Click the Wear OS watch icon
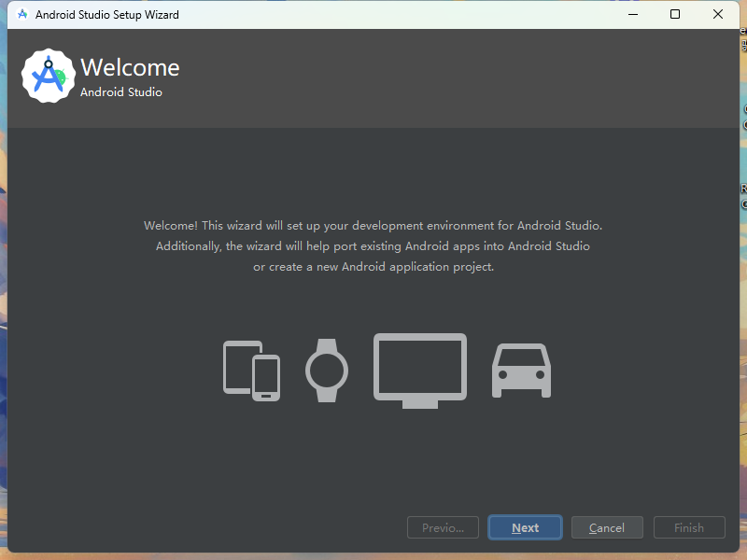The width and height of the screenshot is (747, 560). (327, 371)
